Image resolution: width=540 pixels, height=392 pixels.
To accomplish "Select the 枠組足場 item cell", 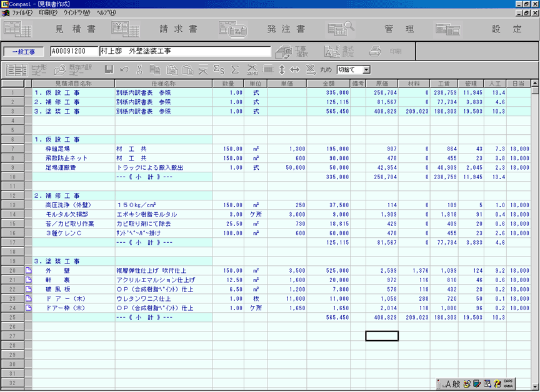I will pyautogui.click(x=73, y=149).
